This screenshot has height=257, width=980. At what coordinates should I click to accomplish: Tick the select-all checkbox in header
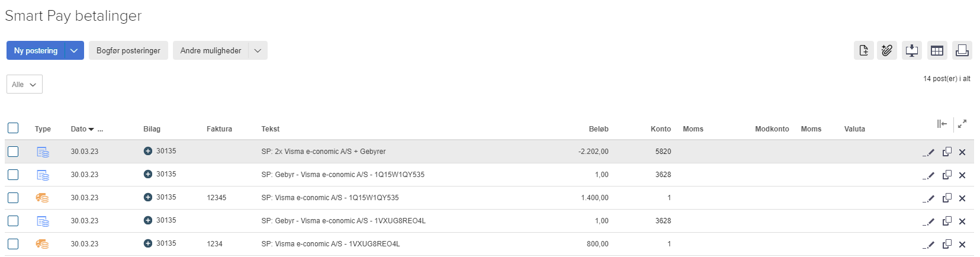tap(13, 128)
